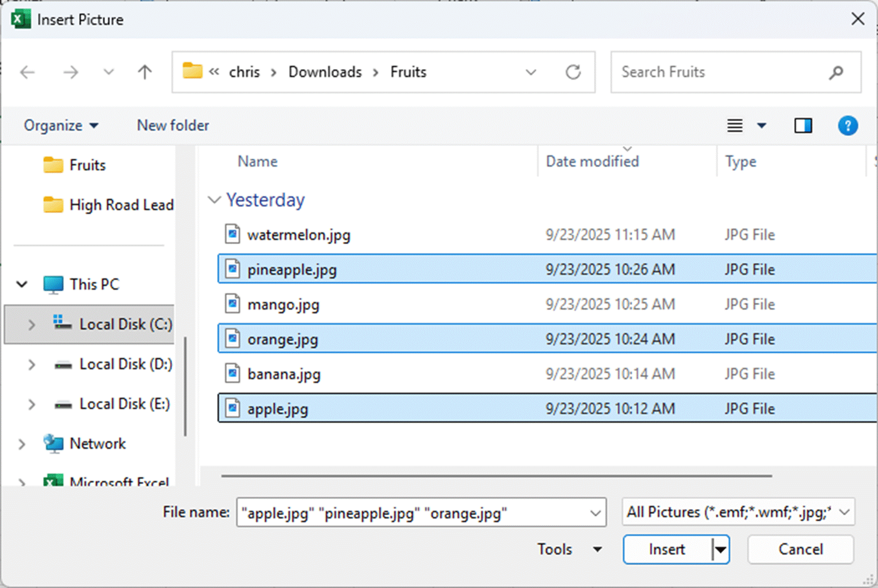Toggle the preview pane icon
Screen dimensions: 878x588
(x=803, y=125)
